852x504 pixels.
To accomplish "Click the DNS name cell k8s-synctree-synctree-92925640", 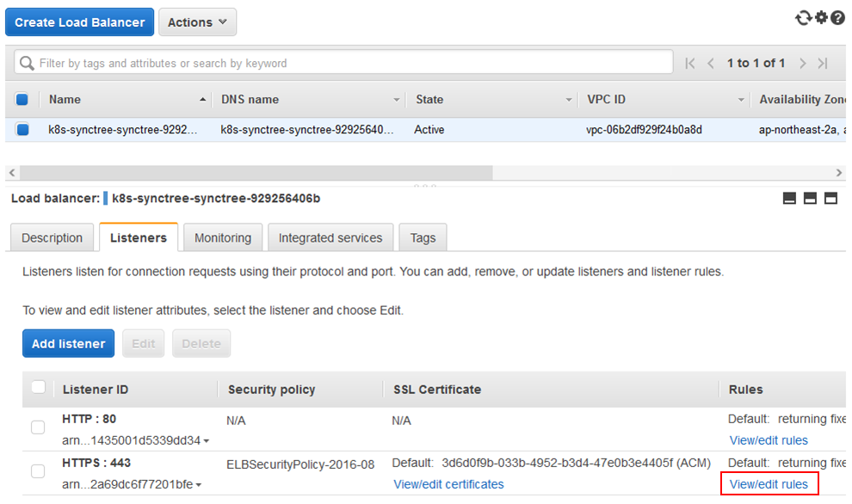I will (x=307, y=130).
